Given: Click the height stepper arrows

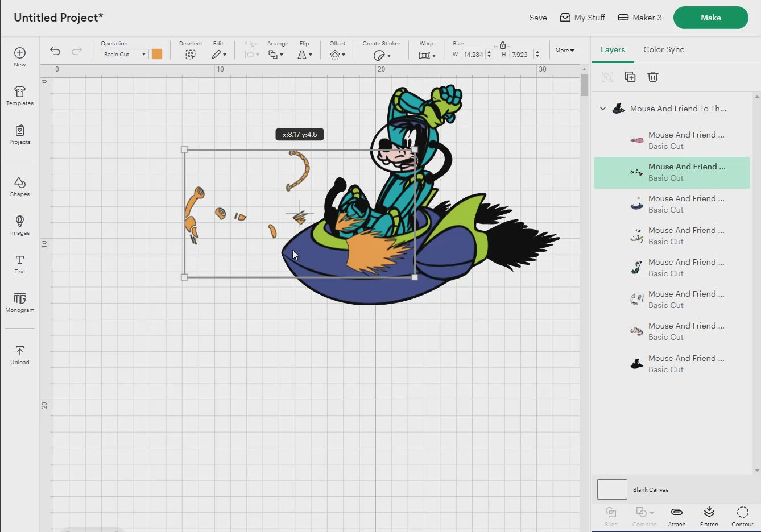Looking at the screenshot, I should 537,55.
